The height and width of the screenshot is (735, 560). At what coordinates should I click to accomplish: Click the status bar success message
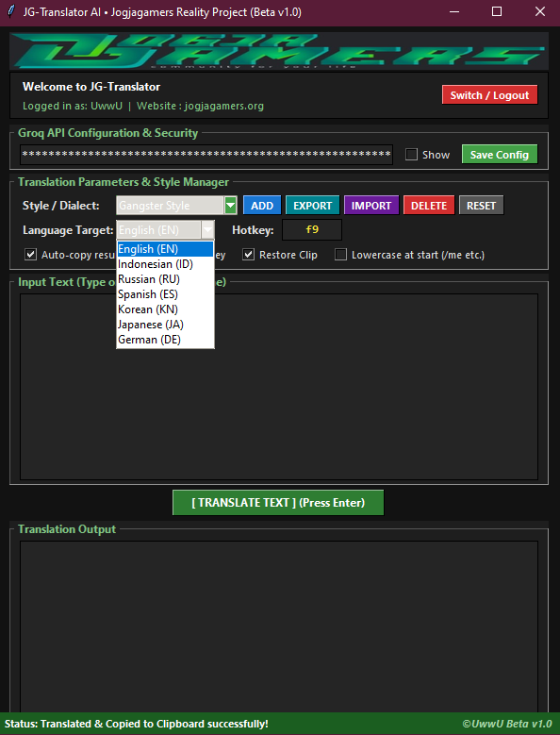coord(137,724)
